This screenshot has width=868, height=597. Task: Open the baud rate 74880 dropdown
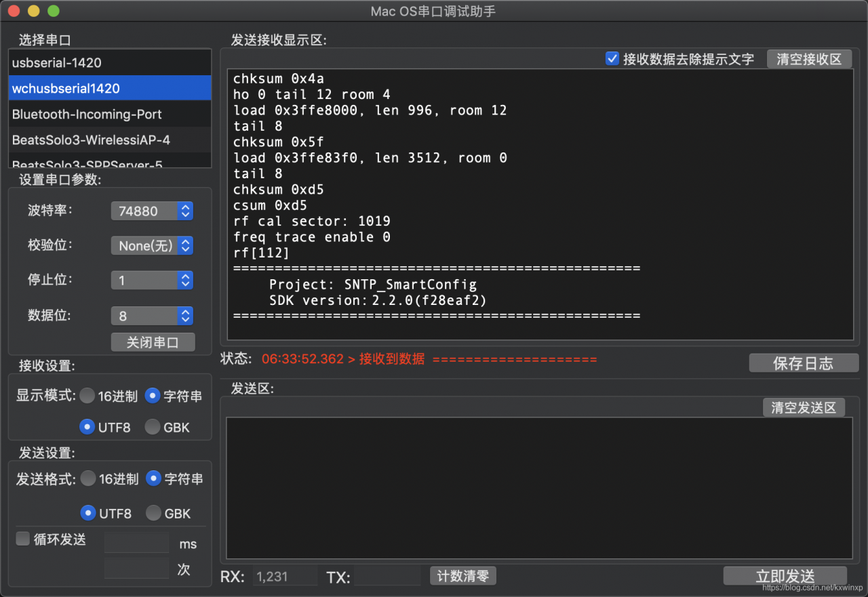pyautogui.click(x=152, y=211)
